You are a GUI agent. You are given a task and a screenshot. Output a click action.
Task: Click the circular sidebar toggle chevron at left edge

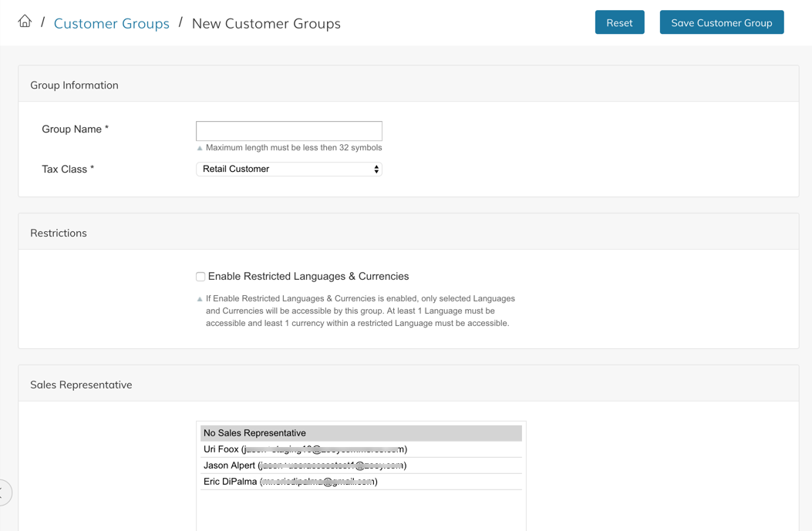(x=4, y=492)
